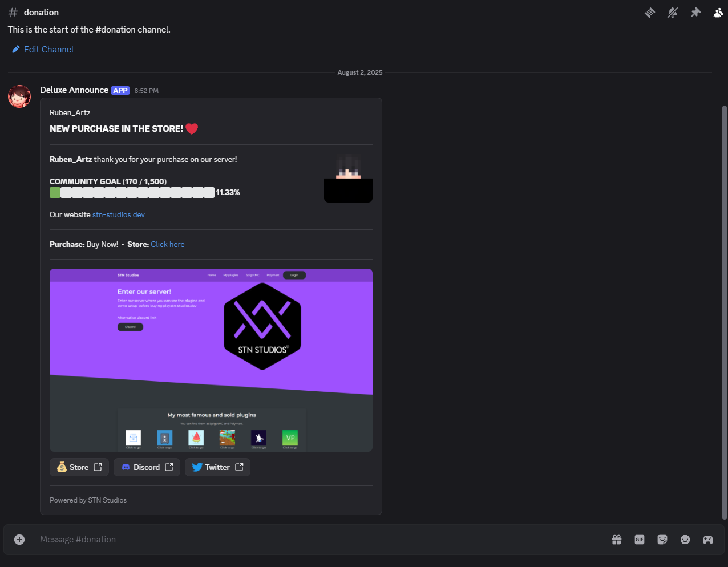Click the APP badge next to Deluxe Announce

[120, 91]
